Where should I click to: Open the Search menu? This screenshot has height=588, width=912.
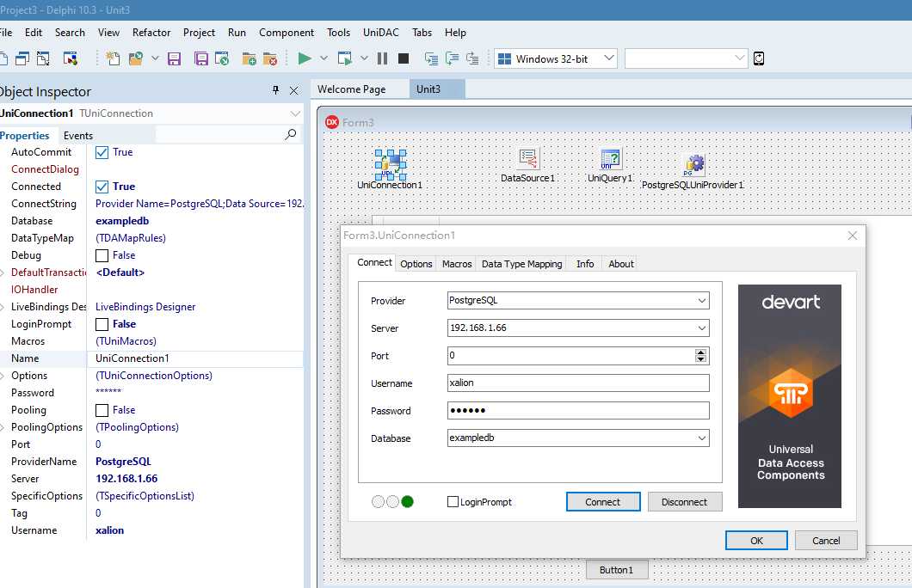70,33
